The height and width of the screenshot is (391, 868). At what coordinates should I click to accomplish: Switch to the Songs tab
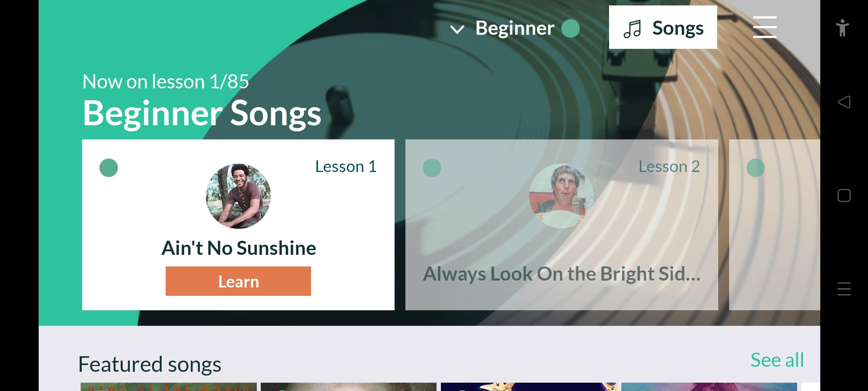pyautogui.click(x=663, y=27)
